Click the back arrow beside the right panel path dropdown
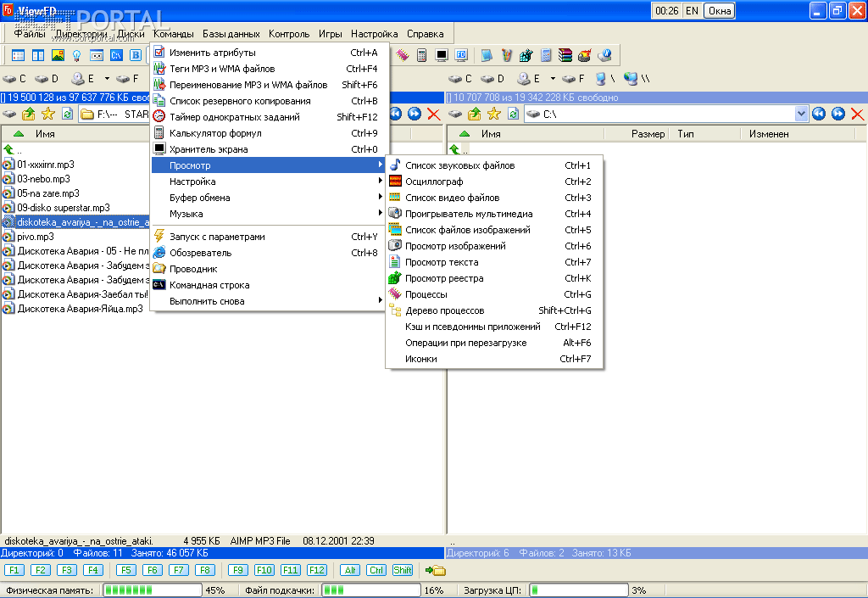The image size is (868, 598). (819, 114)
